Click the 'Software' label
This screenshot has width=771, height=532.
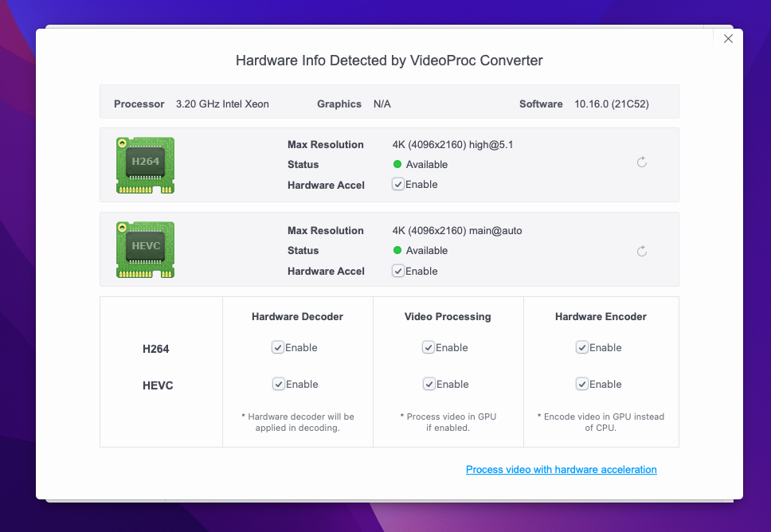coord(541,104)
